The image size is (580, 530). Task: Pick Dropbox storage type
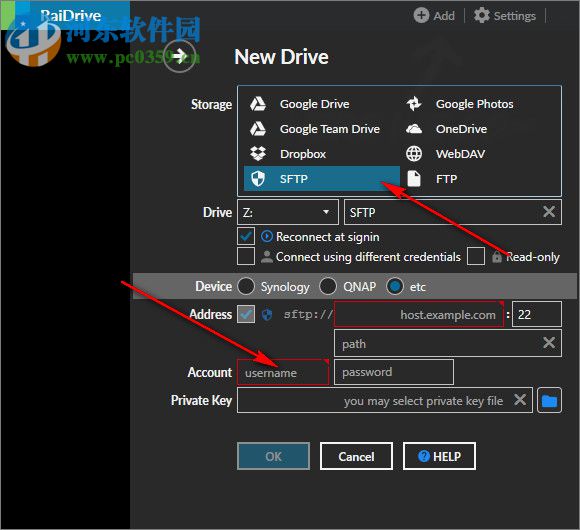click(x=321, y=154)
